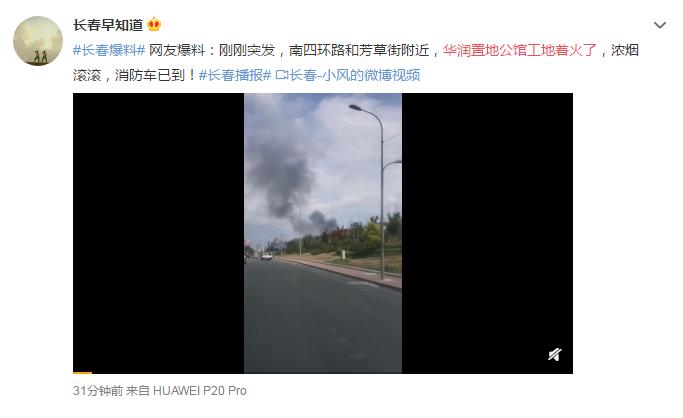Click the 长春早知道 profile avatar
This screenshot has width=683, height=418.
click(x=38, y=41)
